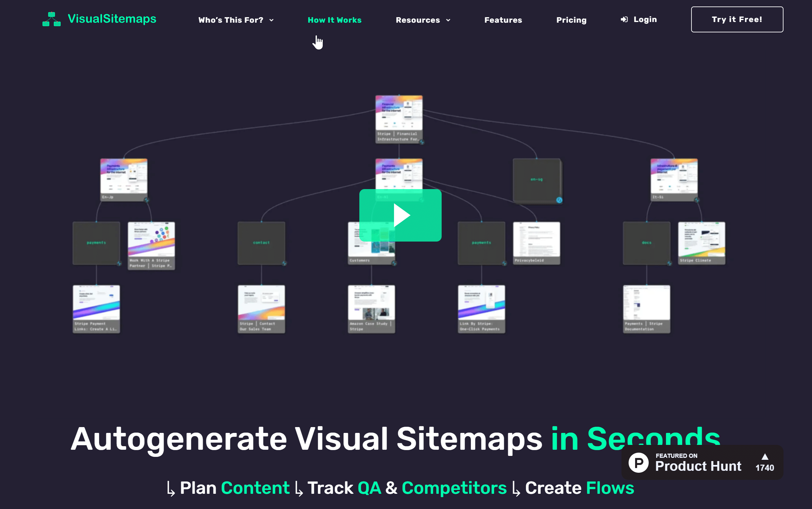Viewport: 812px width, 509px height.
Task: Click the green word Competitors in tagline
Action: [454, 488]
